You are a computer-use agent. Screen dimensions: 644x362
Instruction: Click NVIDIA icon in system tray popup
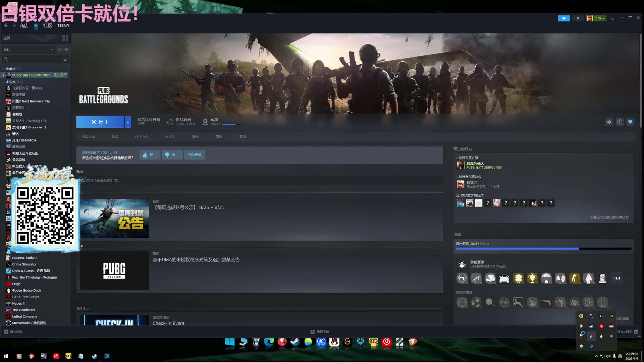click(611, 316)
